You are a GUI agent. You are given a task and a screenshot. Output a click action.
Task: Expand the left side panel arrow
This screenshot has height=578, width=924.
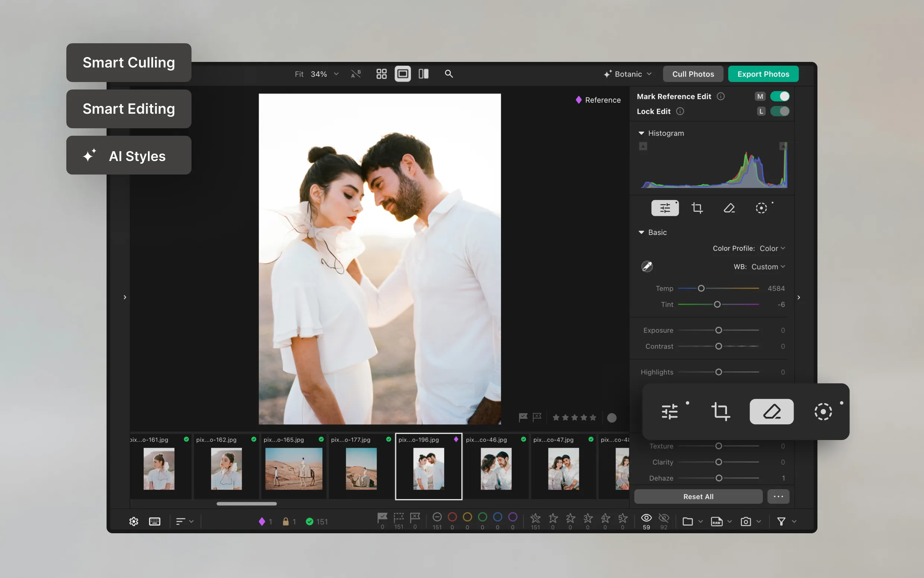coord(124,297)
